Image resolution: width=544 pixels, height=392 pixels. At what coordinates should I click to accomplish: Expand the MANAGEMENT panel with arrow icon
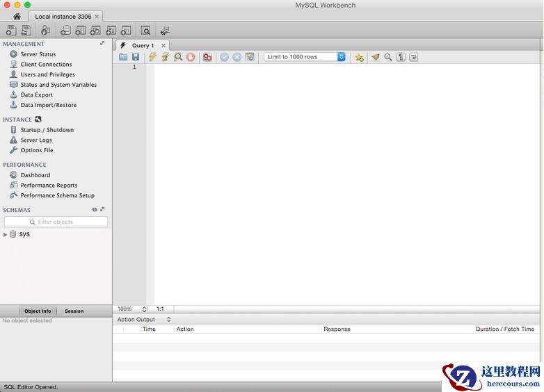coord(102,43)
